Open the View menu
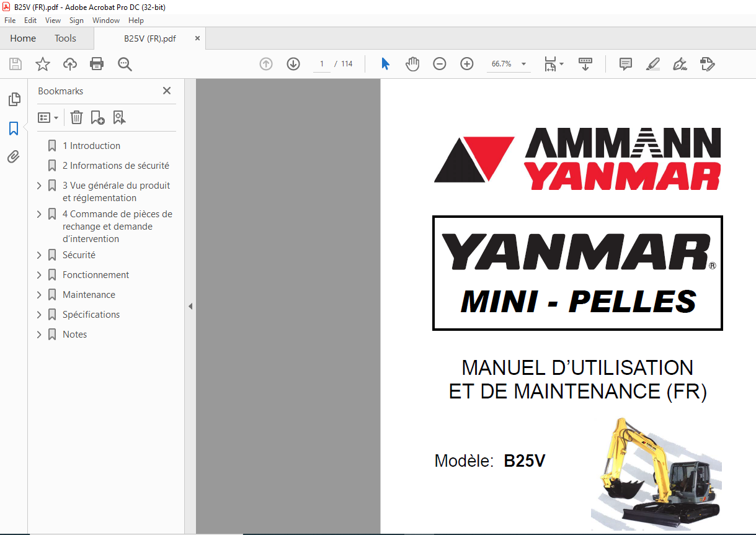The width and height of the screenshot is (756, 535). pos(53,20)
